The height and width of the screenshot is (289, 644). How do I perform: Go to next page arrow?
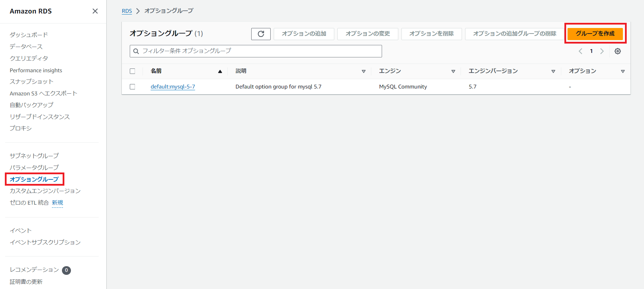602,51
